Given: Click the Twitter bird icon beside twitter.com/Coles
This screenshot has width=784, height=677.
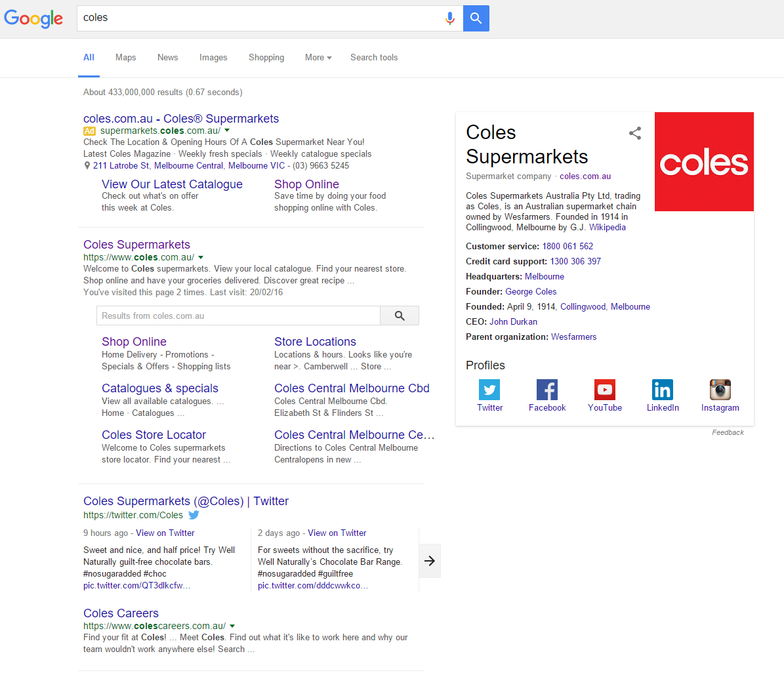Looking at the screenshot, I should [x=194, y=514].
